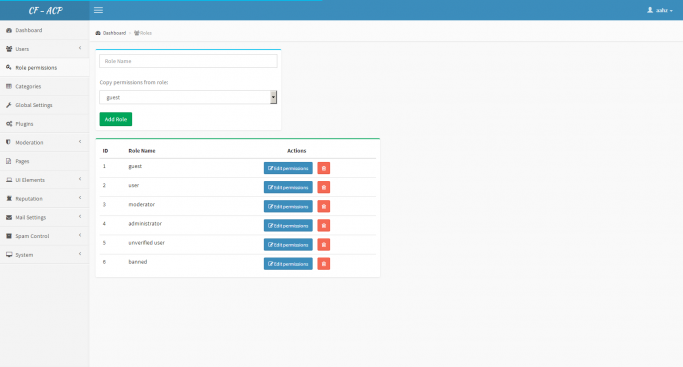Click the Mail Settings envelope icon
The image size is (683, 367).
click(x=9, y=217)
